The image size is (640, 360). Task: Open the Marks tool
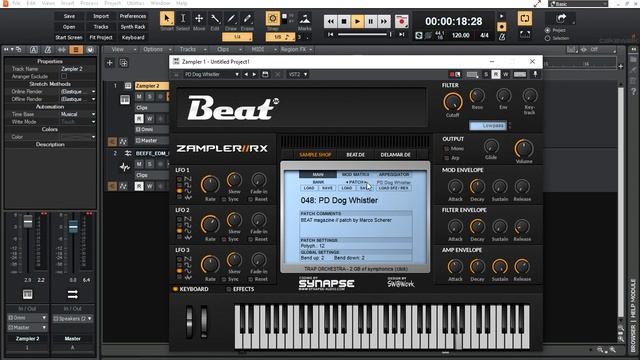304,19
